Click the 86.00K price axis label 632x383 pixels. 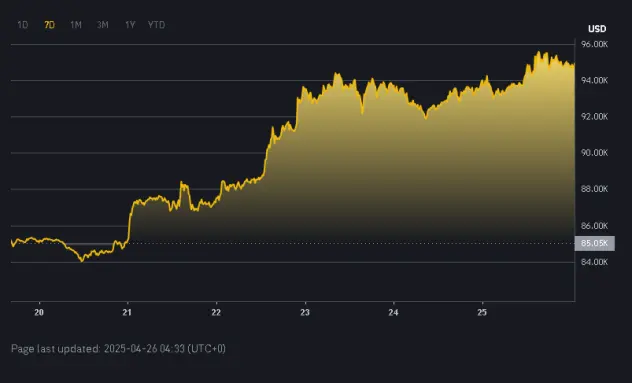(x=594, y=226)
